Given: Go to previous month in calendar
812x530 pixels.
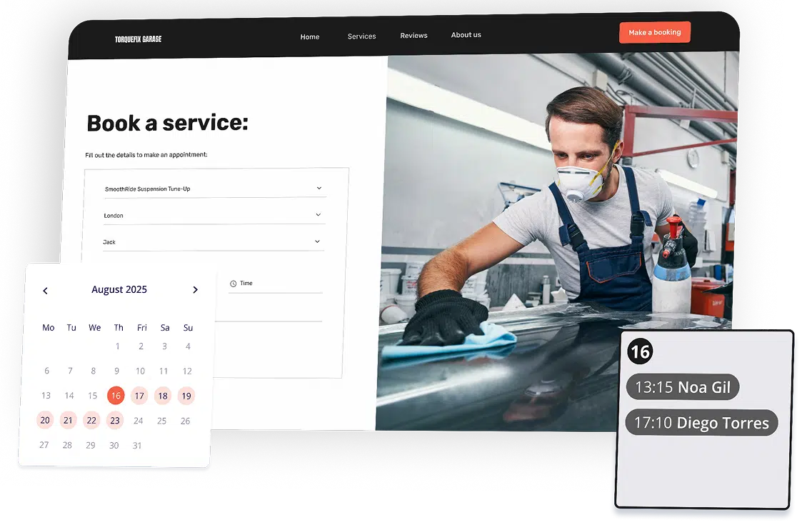Looking at the screenshot, I should [45, 291].
